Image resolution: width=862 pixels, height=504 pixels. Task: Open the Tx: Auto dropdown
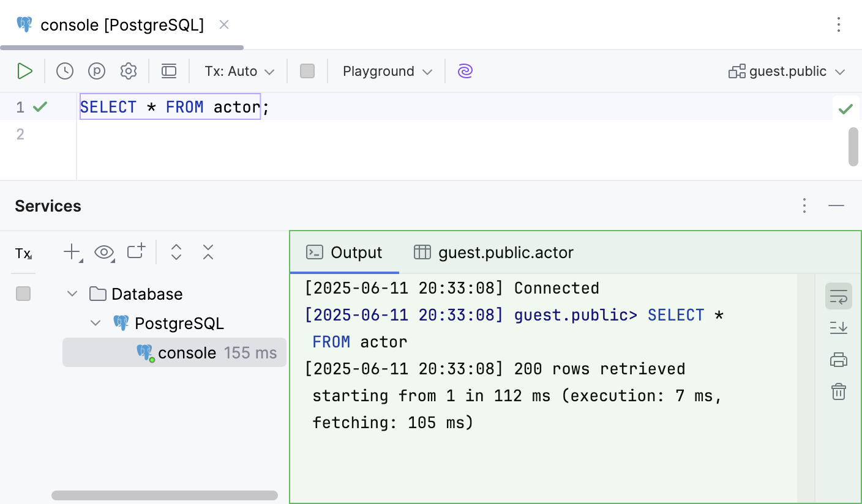tap(239, 72)
